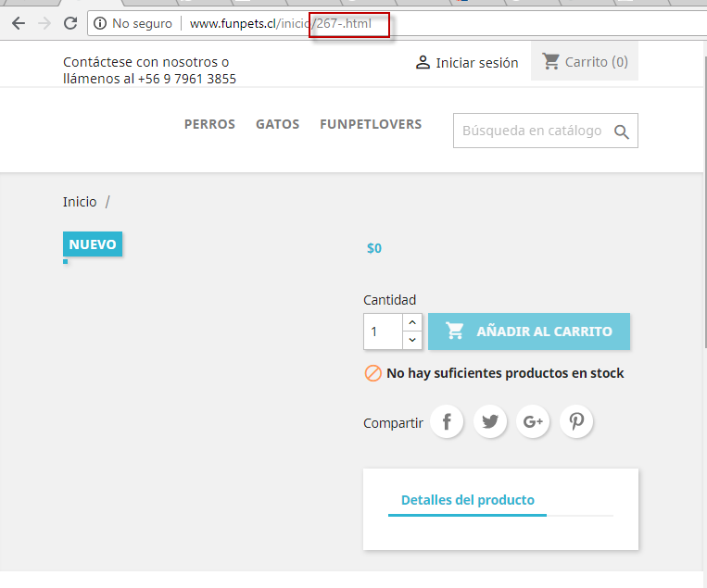
Task: Click the out-of-stock prohibited icon
Action: tap(372, 373)
